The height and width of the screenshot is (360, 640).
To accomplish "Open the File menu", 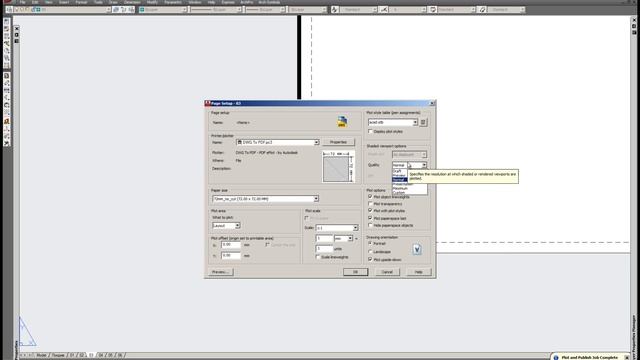I will (23, 2).
